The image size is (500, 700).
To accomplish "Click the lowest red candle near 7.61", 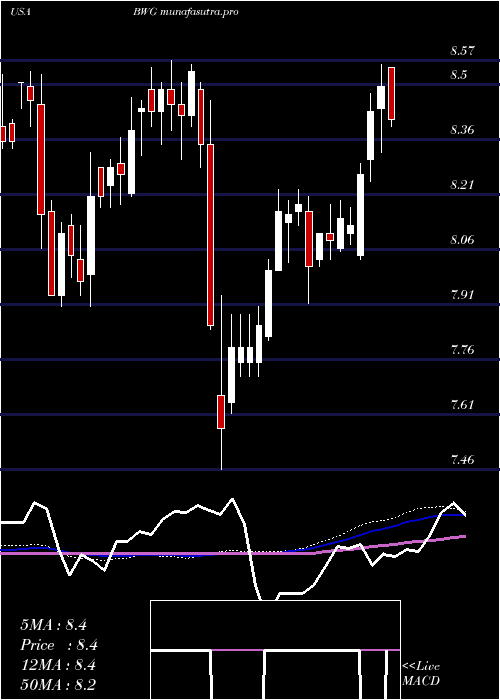I will [221, 412].
